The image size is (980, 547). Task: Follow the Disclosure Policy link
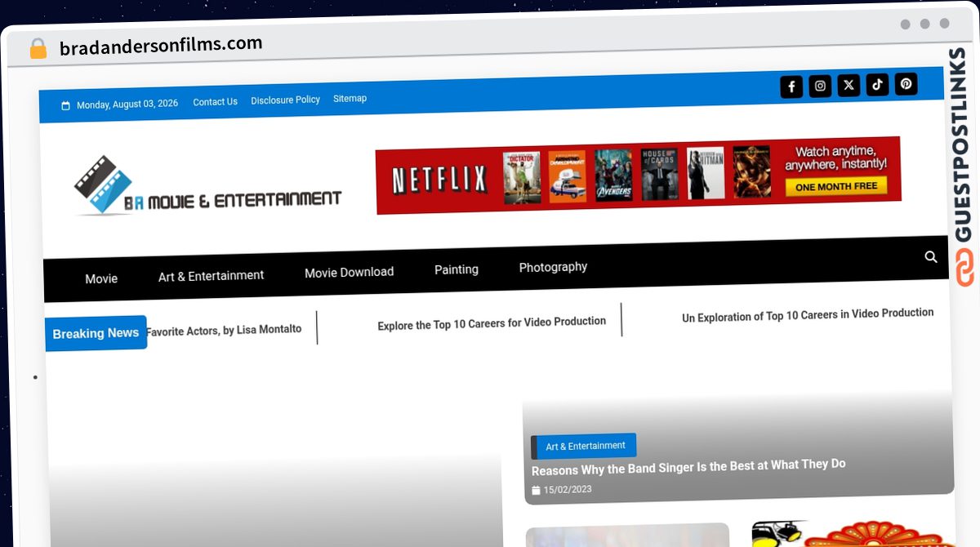point(285,100)
